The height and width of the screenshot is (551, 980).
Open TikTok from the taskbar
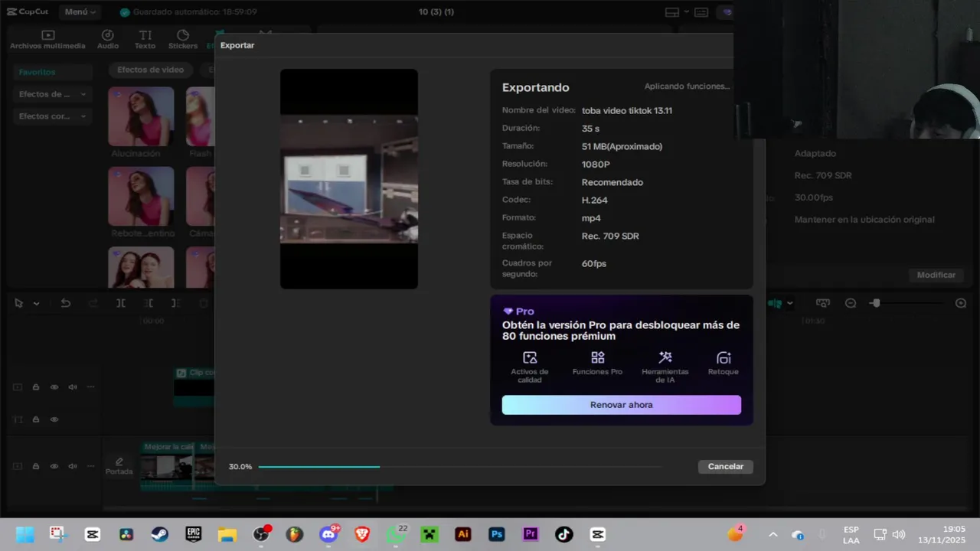563,534
